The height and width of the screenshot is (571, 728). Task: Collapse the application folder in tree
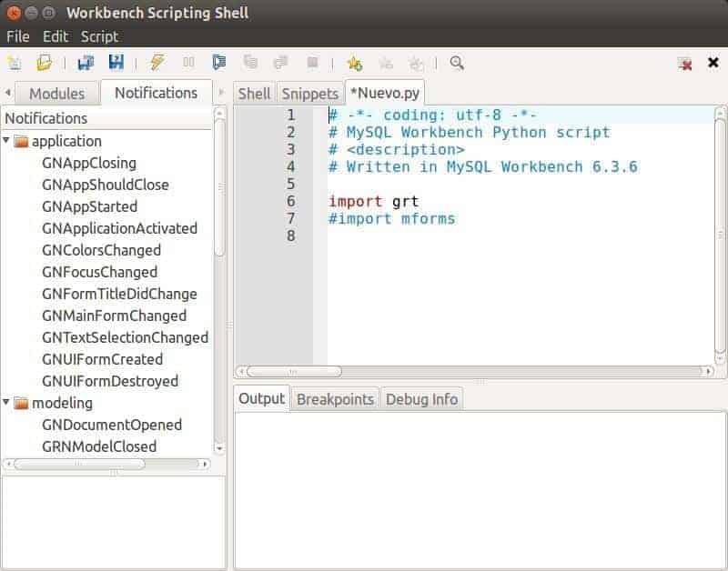pyautogui.click(x=6, y=140)
